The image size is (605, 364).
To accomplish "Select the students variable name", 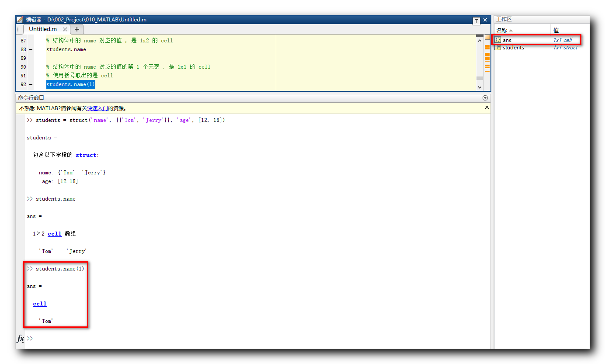I will pyautogui.click(x=513, y=48).
